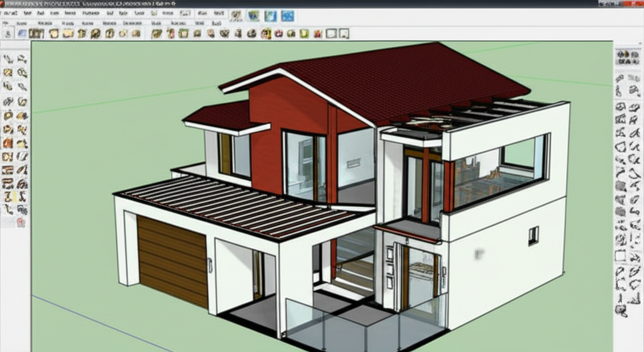Click the empty square outline icon in right palette
Image resolution: width=644 pixels, height=352 pixels.
click(x=620, y=256)
